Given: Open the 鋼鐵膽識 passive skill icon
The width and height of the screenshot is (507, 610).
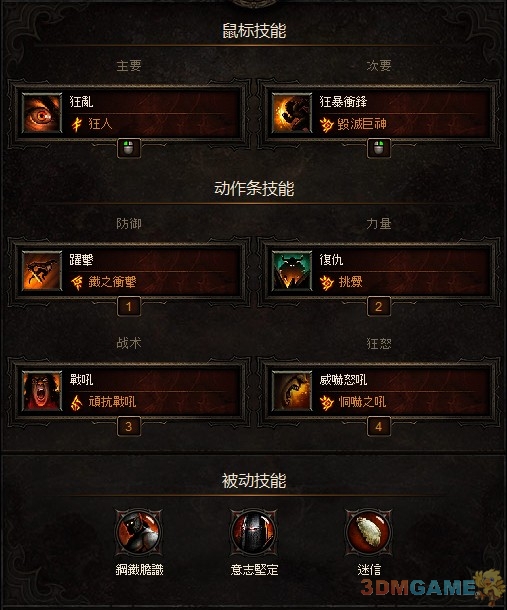Looking at the screenshot, I should point(139,532).
